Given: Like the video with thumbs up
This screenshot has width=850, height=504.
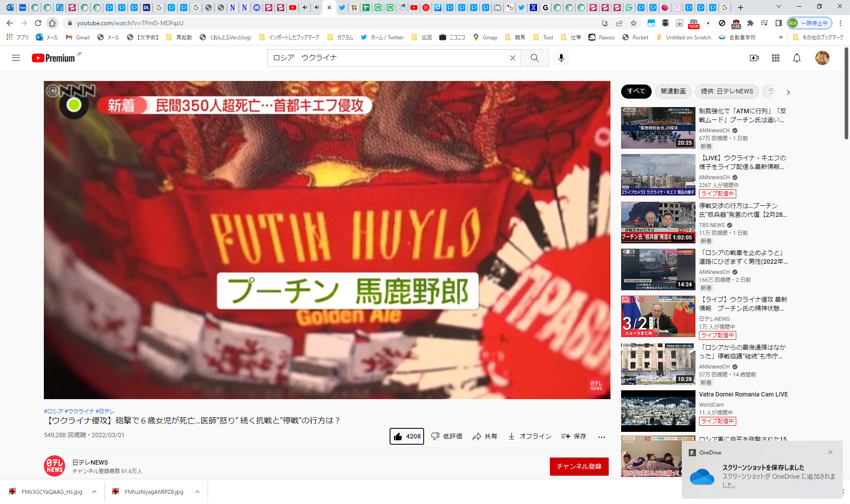Looking at the screenshot, I should click(x=406, y=436).
